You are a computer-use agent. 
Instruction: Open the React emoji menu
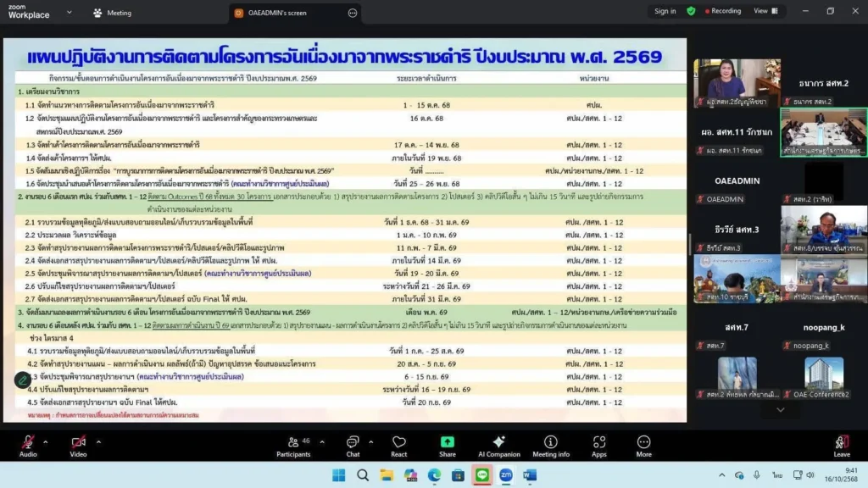tap(399, 446)
